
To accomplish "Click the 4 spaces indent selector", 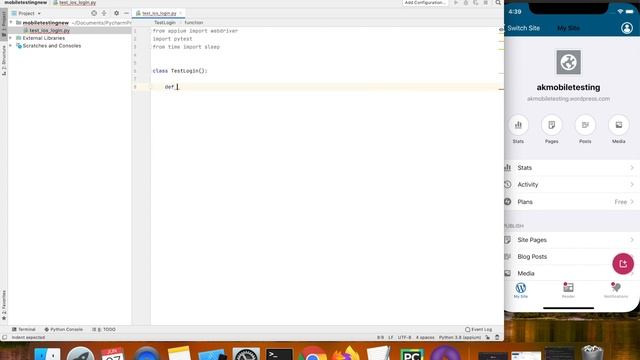I will tap(425, 338).
